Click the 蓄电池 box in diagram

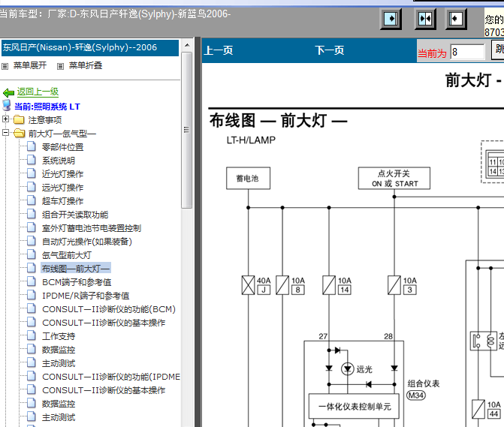pyautogui.click(x=248, y=178)
